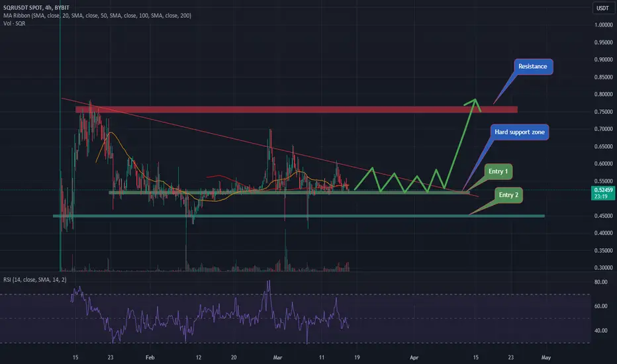Image resolution: width=617 pixels, height=364 pixels.
Task: Click the May date label on time axis
Action: pos(546,357)
